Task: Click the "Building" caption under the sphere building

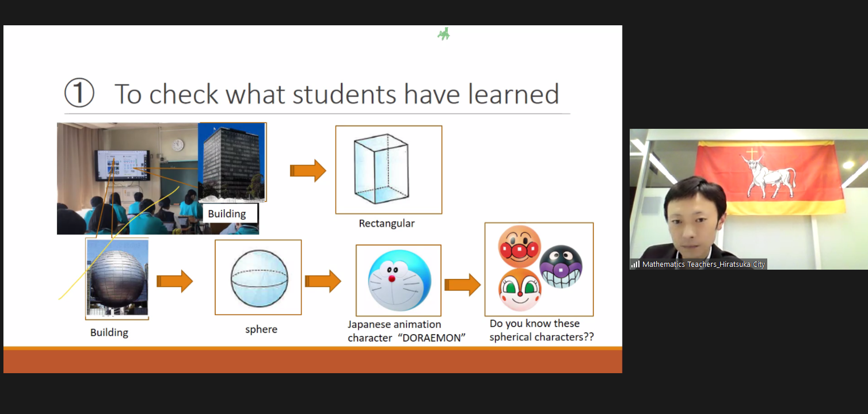Action: (x=109, y=332)
